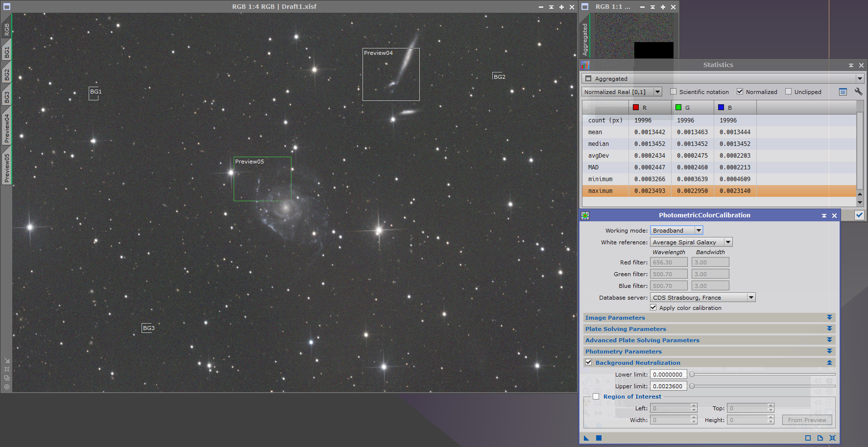This screenshot has width=868, height=447.
Task: Click the Reset icon at PhotometricColorCalibration bottom right
Action: tap(833, 438)
